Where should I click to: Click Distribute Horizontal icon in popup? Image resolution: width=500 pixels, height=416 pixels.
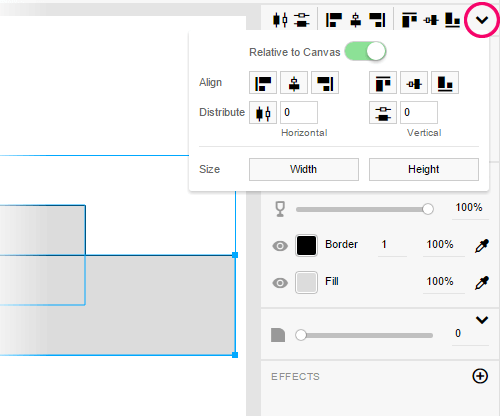263,113
